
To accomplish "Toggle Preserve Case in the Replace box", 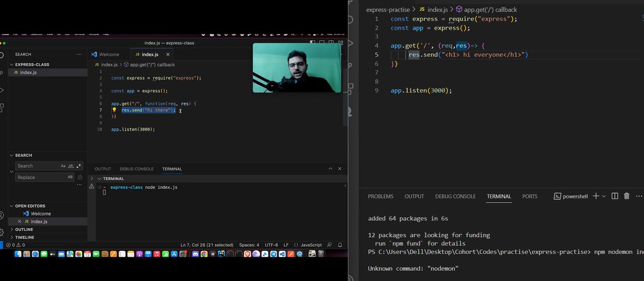I will coord(70,178).
